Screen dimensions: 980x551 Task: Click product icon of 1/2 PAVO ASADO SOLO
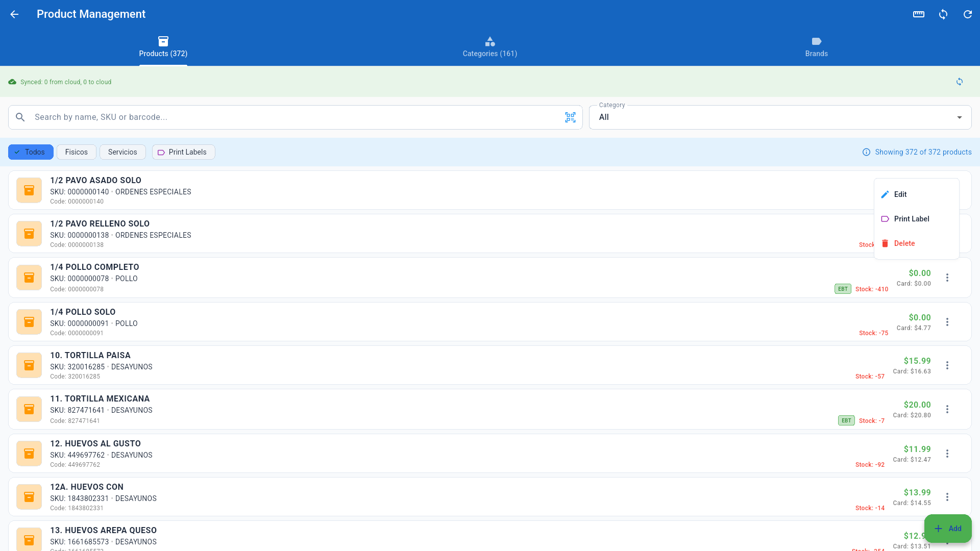(x=29, y=190)
